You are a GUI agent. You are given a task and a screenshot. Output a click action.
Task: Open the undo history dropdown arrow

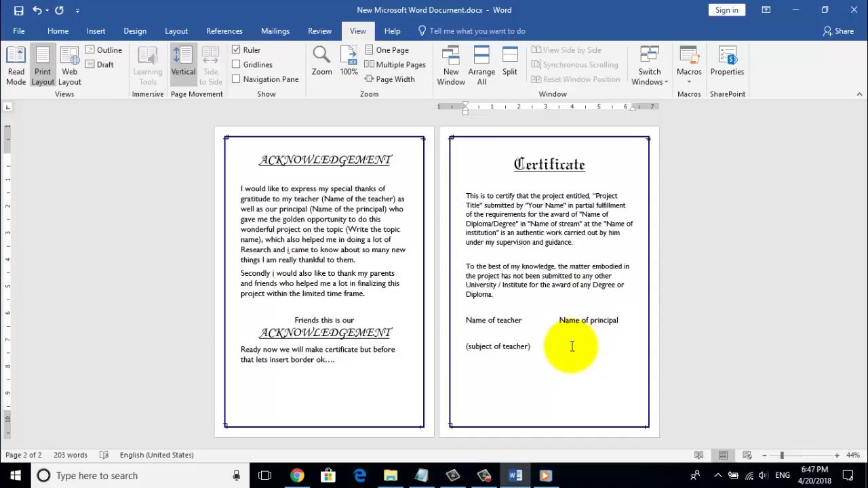click(47, 11)
